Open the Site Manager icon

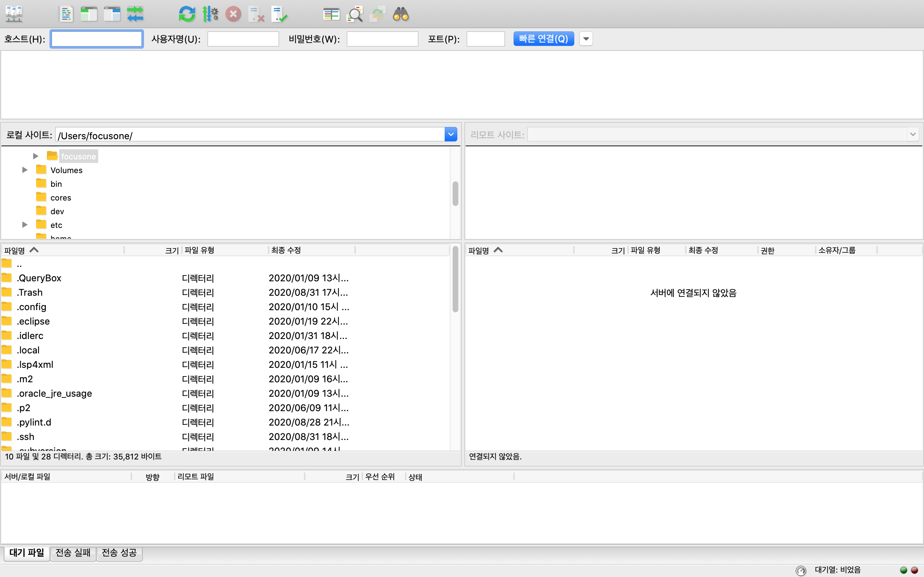[14, 14]
